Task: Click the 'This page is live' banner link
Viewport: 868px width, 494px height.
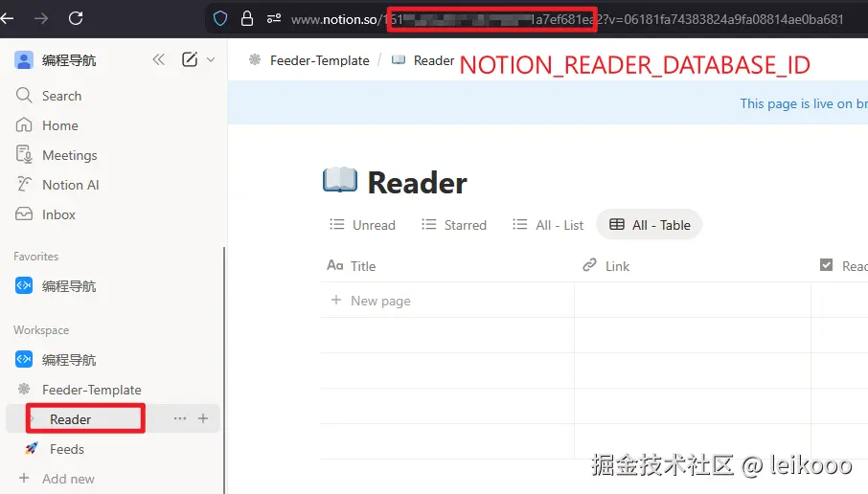Action: point(804,104)
